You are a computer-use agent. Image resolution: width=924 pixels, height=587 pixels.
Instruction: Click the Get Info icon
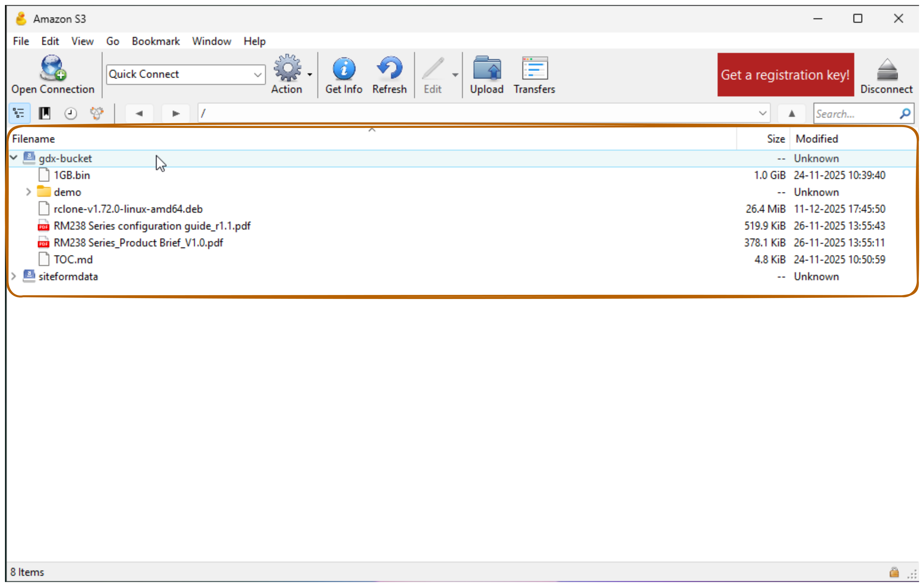344,69
